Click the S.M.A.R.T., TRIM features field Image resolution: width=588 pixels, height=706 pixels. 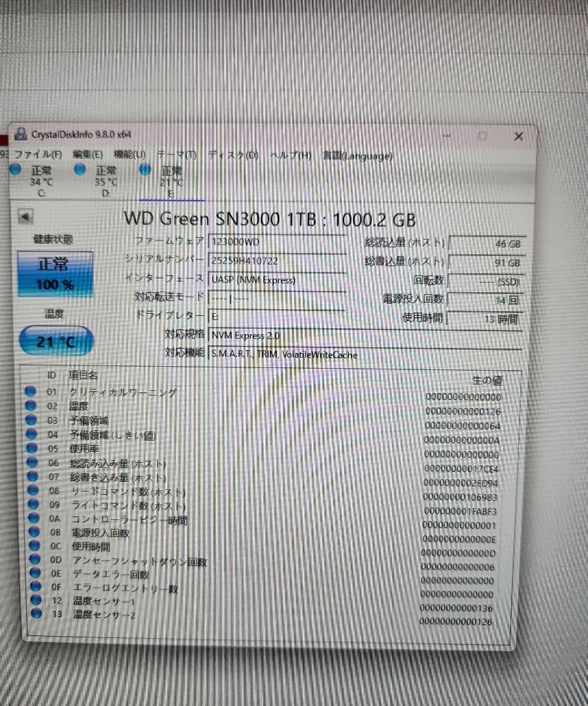pos(365,354)
